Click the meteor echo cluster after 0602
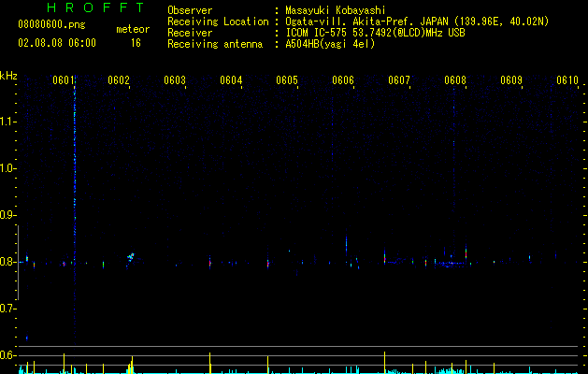Viewport: 588px width, 374px height. click(131, 257)
